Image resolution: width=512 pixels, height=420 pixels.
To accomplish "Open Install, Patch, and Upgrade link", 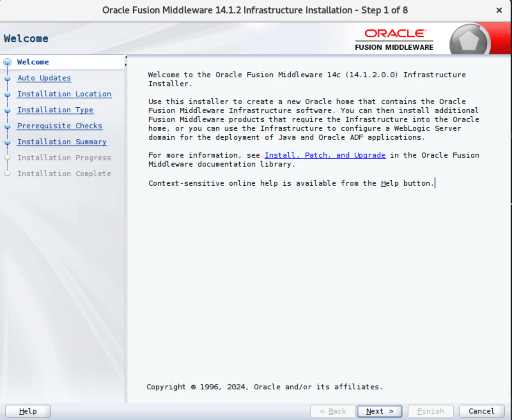I will point(325,155).
